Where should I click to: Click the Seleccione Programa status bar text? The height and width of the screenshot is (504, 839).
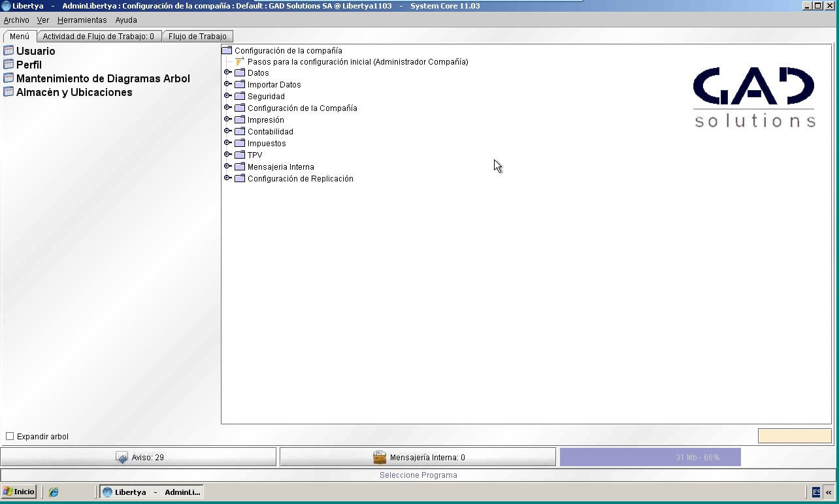click(x=418, y=475)
